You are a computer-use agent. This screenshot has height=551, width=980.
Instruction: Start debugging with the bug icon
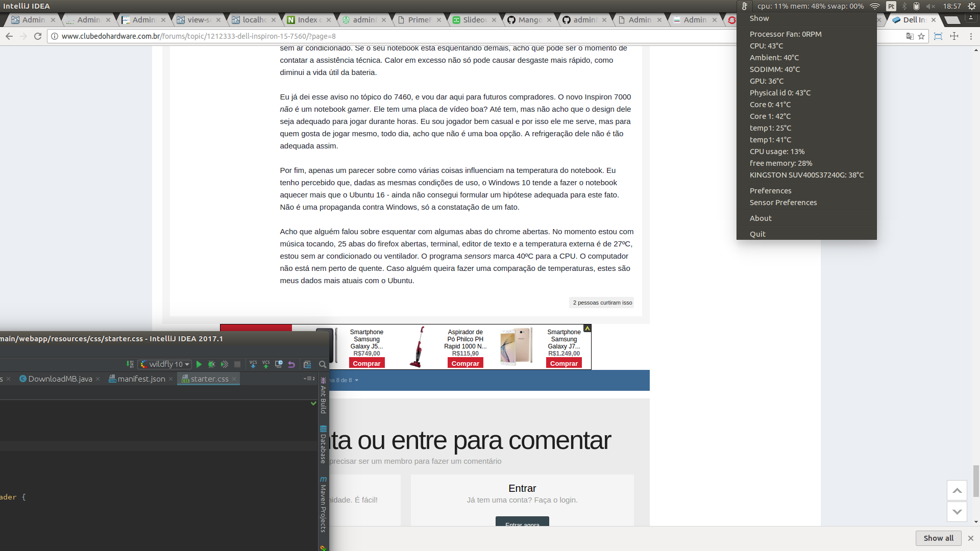(212, 364)
